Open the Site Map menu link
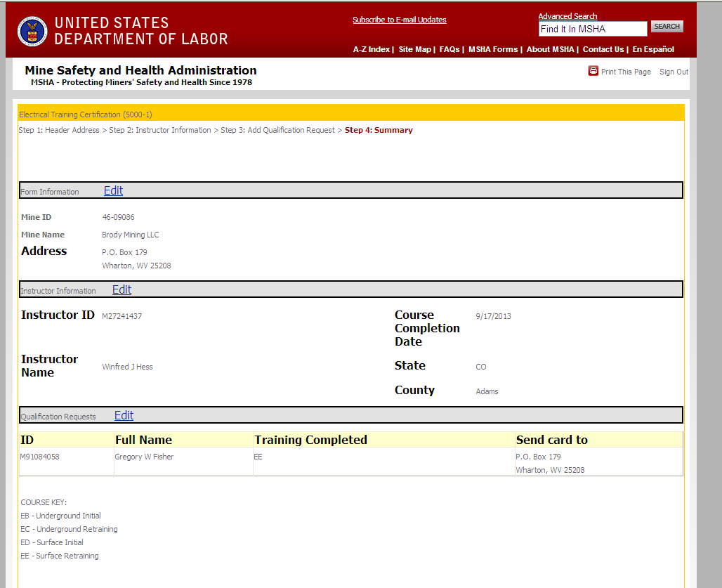 (x=414, y=49)
